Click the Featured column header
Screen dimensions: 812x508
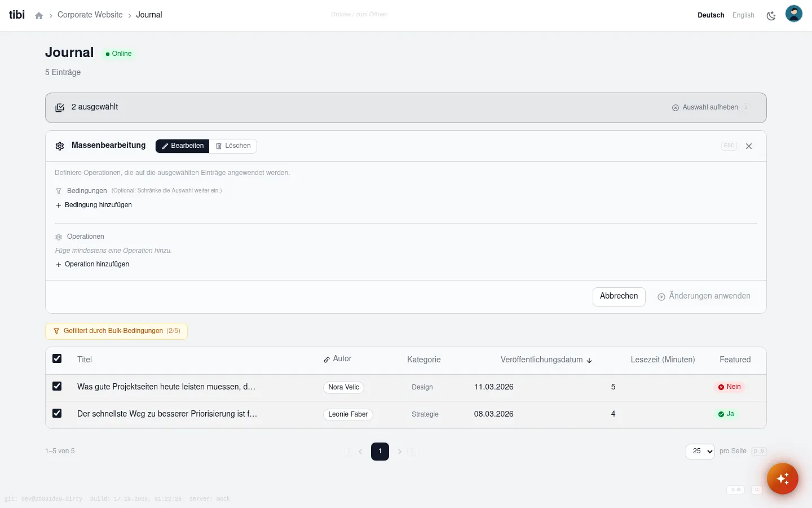(735, 360)
